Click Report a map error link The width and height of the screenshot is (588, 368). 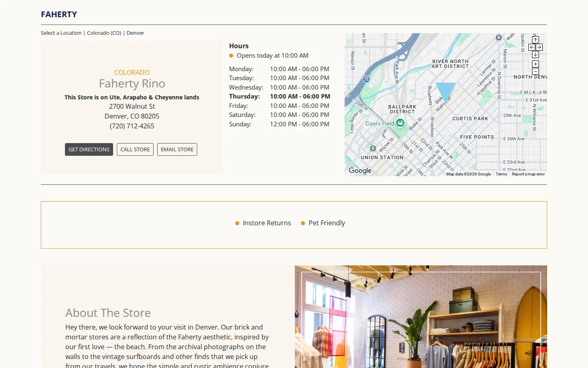[528, 174]
